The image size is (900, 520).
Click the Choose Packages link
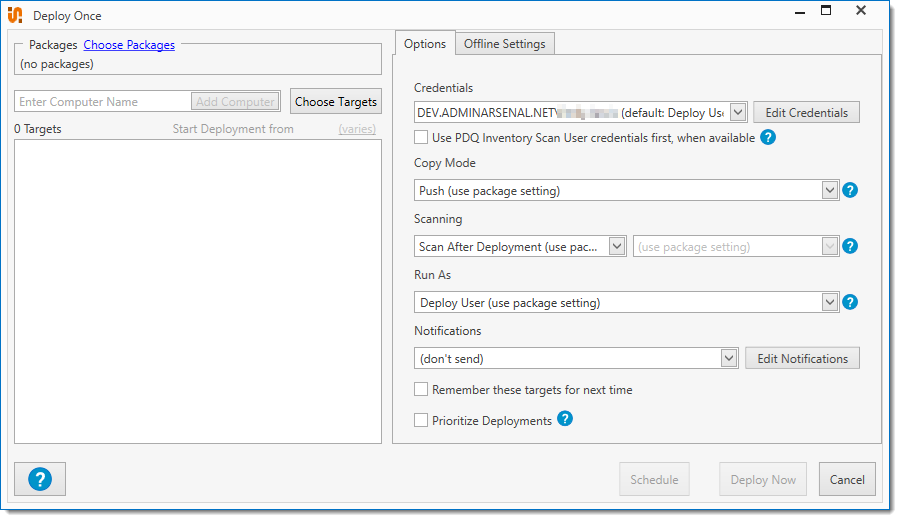pos(129,45)
